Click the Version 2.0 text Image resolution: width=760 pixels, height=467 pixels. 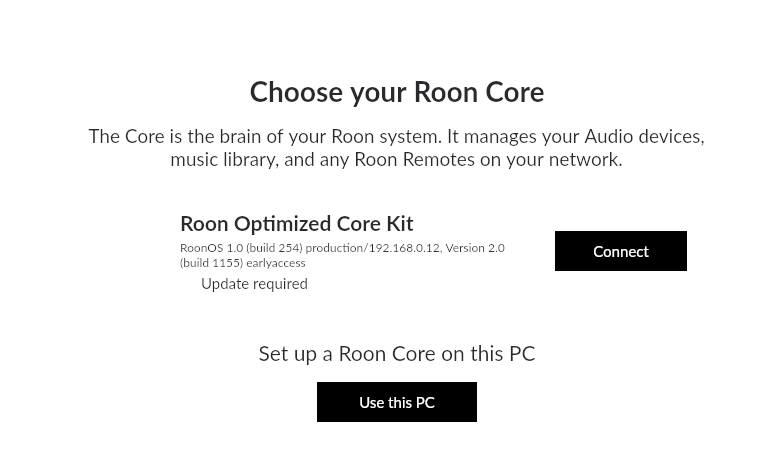pyautogui.click(x=475, y=248)
